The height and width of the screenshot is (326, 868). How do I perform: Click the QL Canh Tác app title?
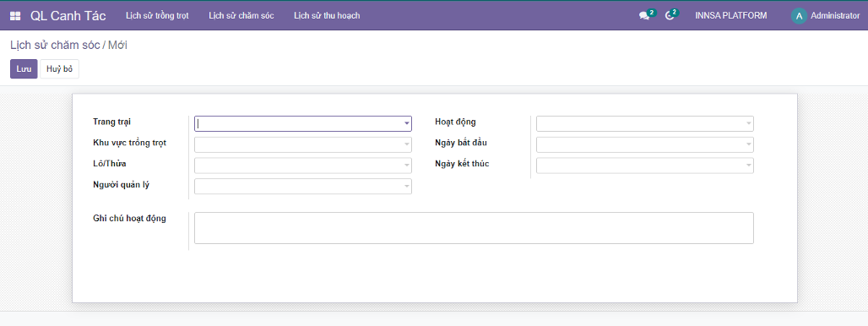(68, 16)
